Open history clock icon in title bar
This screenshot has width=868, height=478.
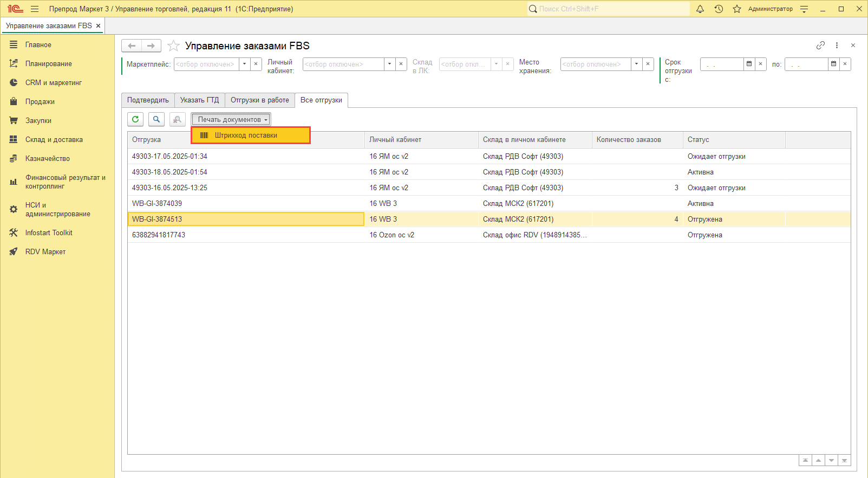pyautogui.click(x=719, y=9)
